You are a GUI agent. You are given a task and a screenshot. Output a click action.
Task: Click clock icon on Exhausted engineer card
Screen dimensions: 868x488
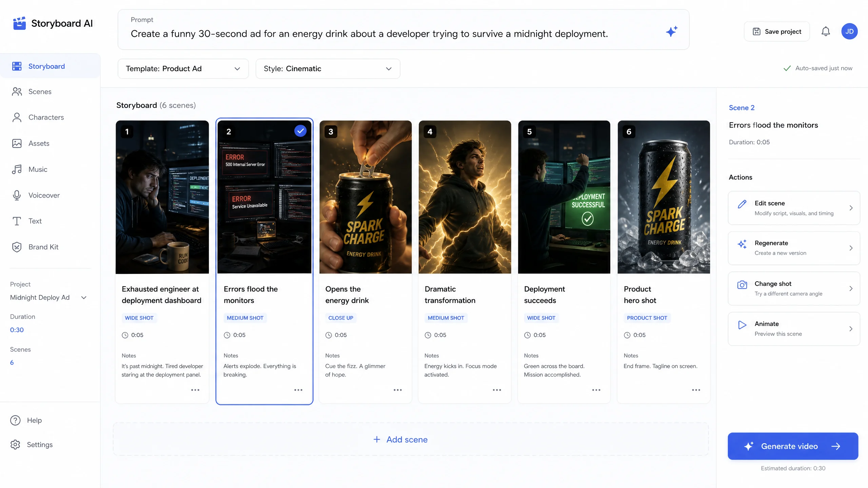(x=125, y=335)
